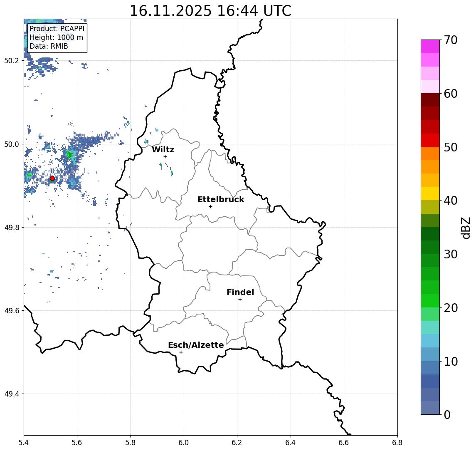Viewport: 476px width, 451px height.
Task: Click the Wiltz plus-sign station marker
Action: (x=165, y=156)
